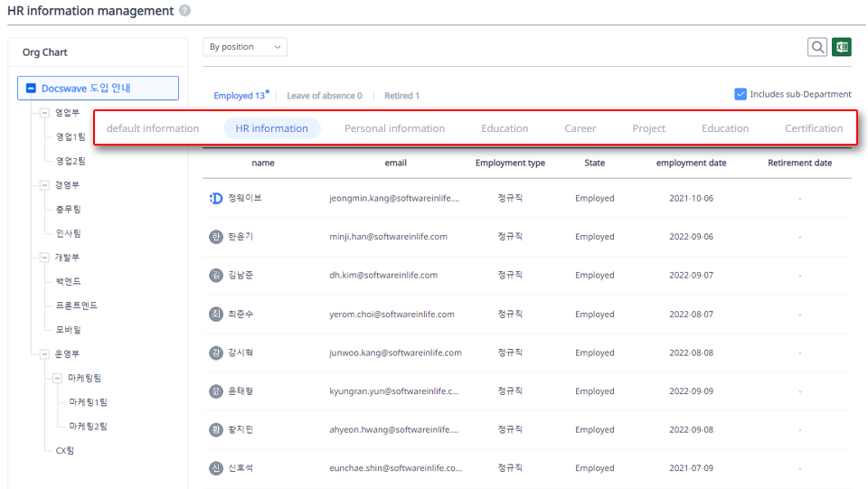Click the avatar of 최준수
This screenshot has width=868, height=489.
pos(216,315)
